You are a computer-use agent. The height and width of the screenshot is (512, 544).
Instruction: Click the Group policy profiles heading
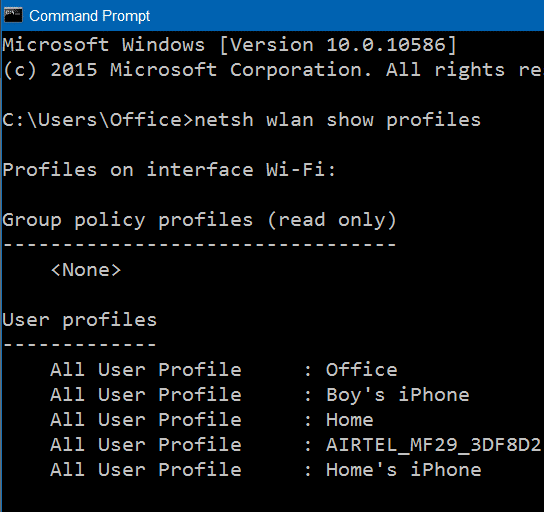tap(199, 220)
